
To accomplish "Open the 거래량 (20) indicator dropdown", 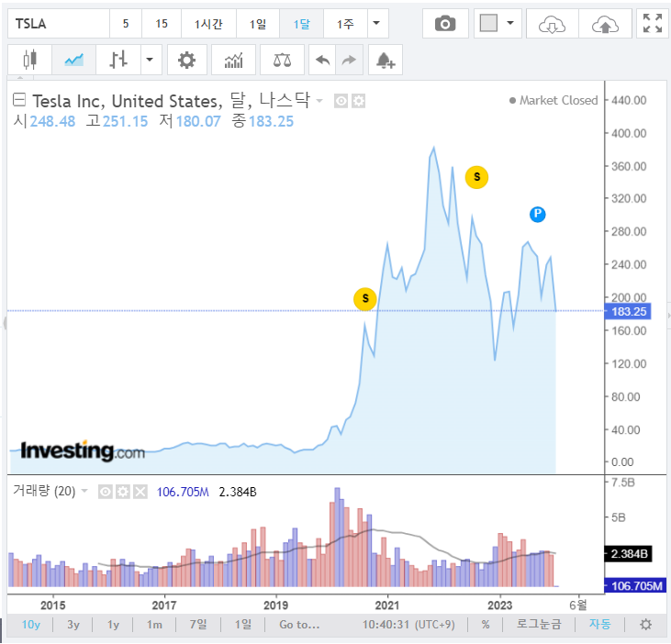I will (x=84, y=491).
